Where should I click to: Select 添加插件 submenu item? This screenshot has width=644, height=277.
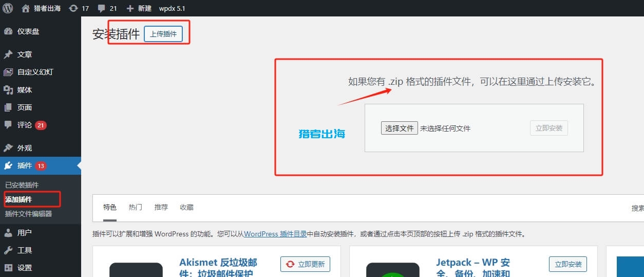click(18, 199)
